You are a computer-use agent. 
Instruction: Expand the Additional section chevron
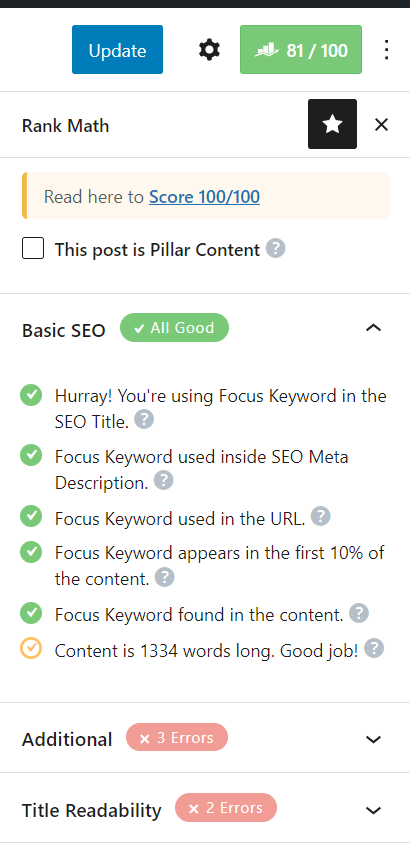pyautogui.click(x=373, y=739)
